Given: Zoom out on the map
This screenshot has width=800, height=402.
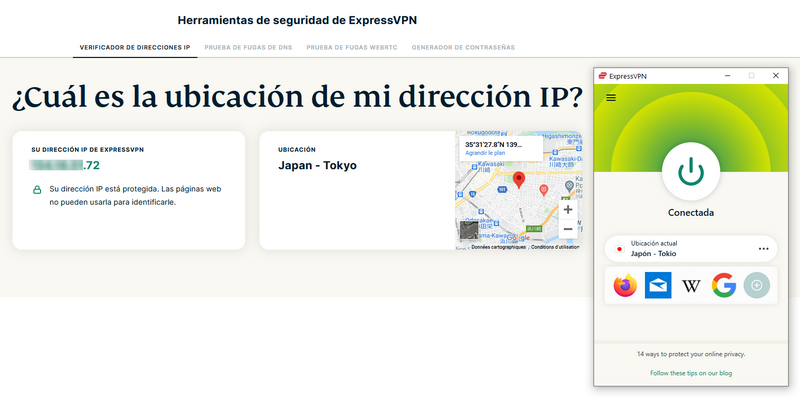Looking at the screenshot, I should 568,229.
